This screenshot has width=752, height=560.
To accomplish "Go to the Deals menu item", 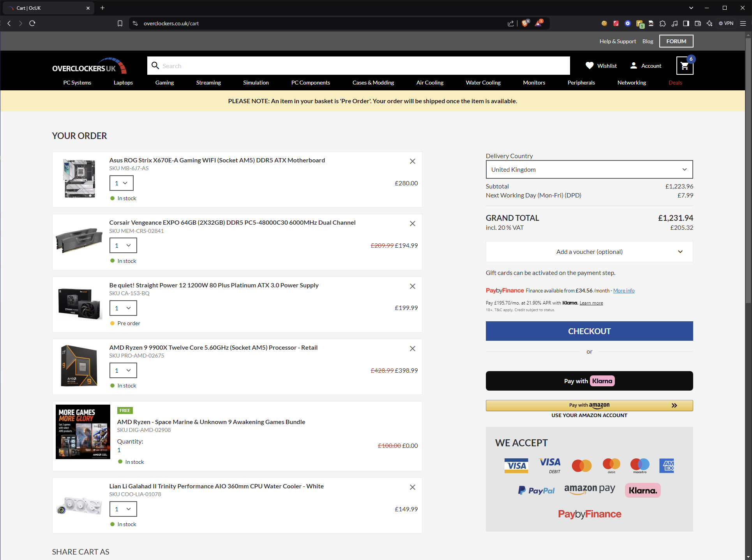I will point(675,83).
